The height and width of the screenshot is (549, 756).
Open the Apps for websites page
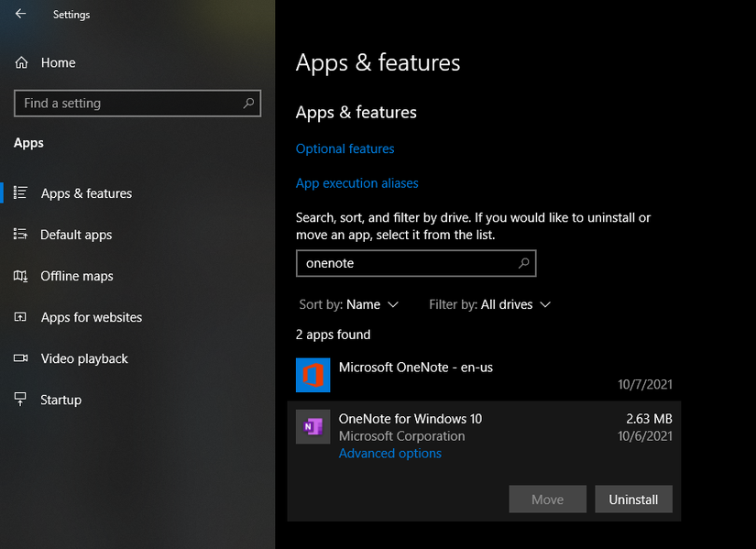[91, 317]
